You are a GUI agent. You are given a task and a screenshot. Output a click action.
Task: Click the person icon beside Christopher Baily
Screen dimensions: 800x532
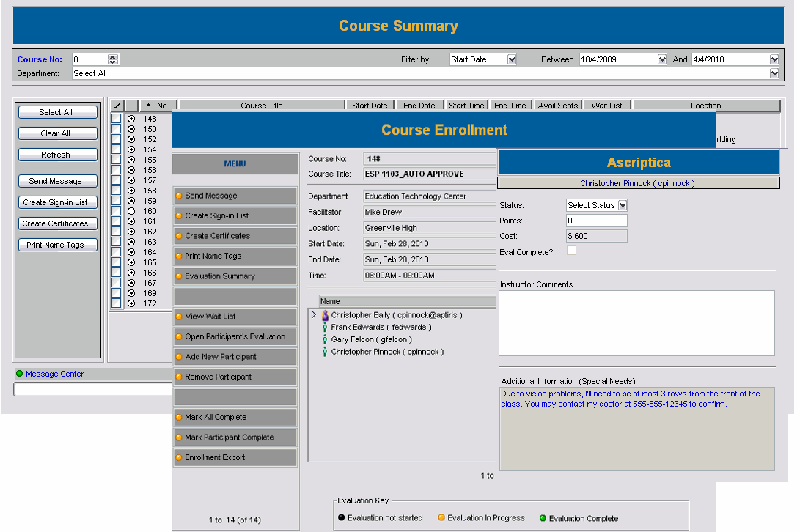point(325,315)
